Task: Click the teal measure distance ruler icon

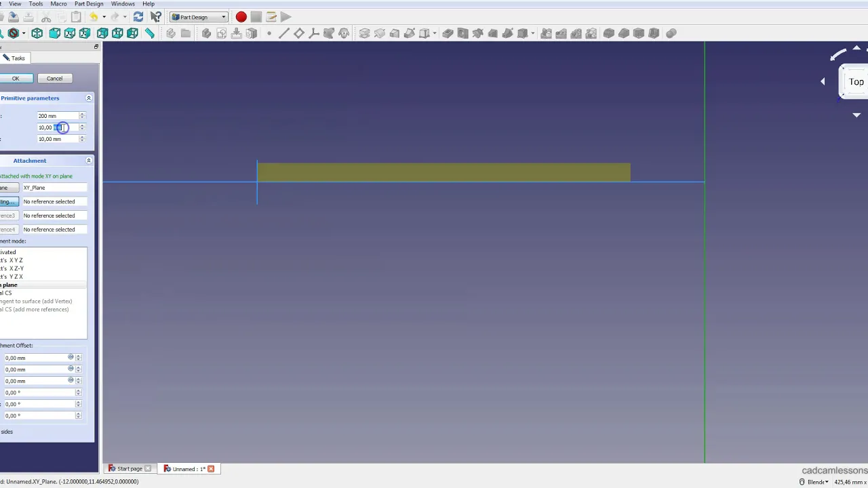Action: point(149,33)
